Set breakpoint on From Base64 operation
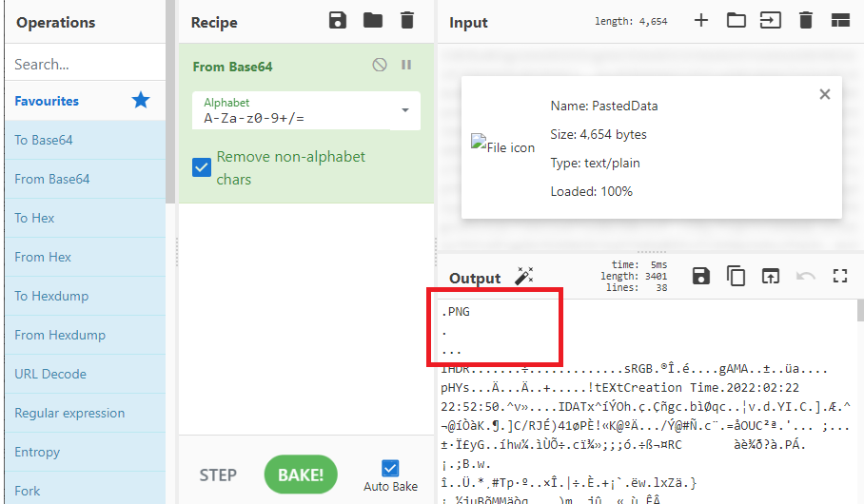The image size is (864, 504). (406, 66)
